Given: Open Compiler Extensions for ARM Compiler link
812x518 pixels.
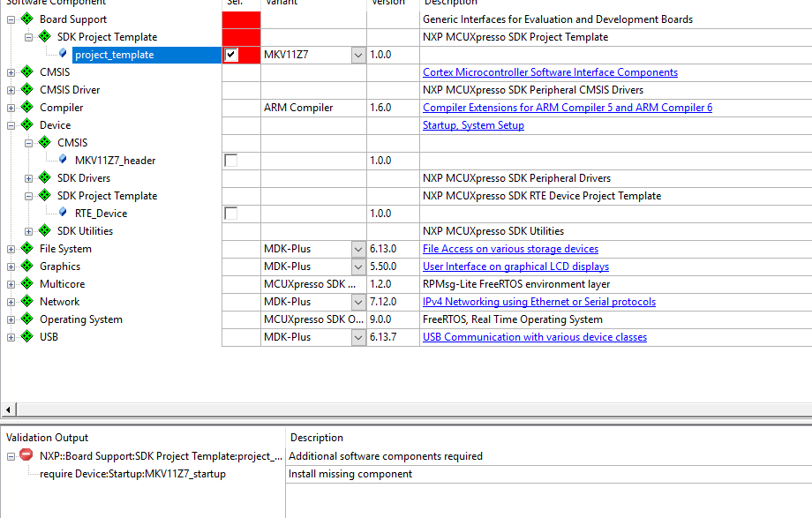Looking at the screenshot, I should [568, 108].
